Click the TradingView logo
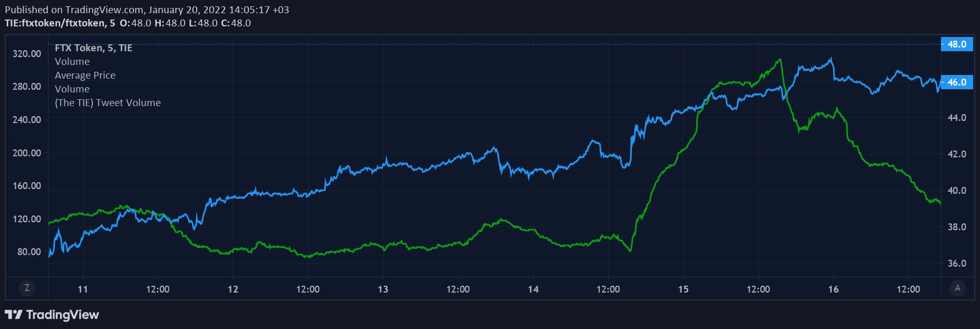This screenshot has width=980, height=329. point(52,315)
